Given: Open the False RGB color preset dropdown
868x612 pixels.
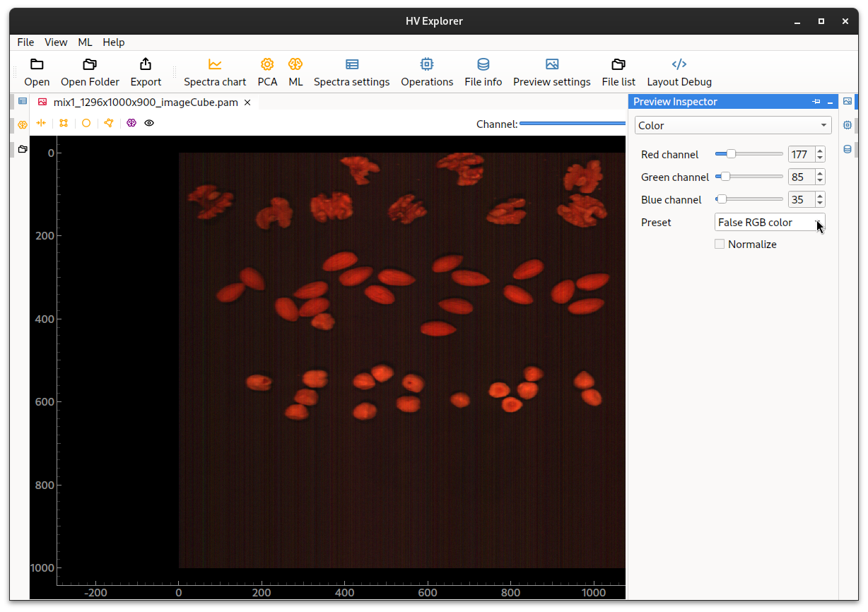Looking at the screenshot, I should 770,222.
